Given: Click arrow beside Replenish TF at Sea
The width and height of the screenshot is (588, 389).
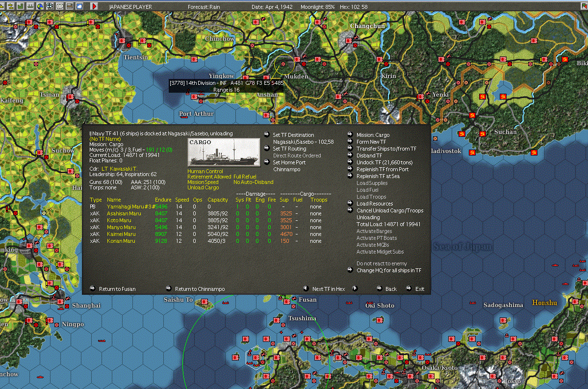Looking at the screenshot, I should [350, 176].
